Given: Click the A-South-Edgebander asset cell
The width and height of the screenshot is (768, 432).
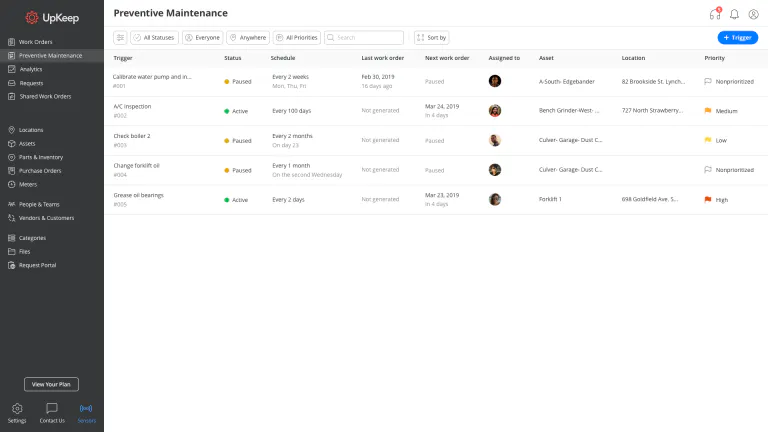Looking at the screenshot, I should [x=567, y=82].
